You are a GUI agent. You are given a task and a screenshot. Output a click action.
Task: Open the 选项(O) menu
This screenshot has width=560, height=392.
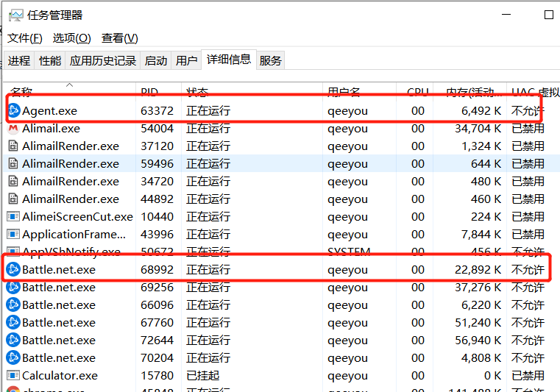click(72, 38)
